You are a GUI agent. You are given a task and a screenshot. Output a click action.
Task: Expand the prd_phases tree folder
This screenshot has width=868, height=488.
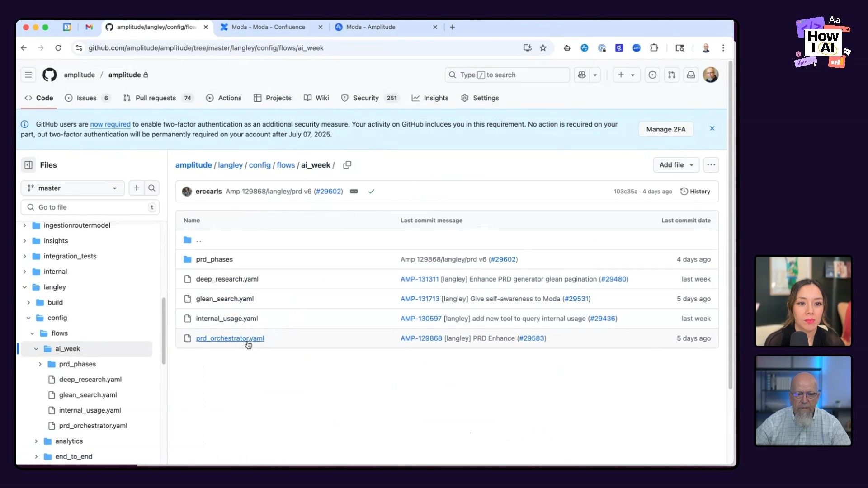pos(40,364)
